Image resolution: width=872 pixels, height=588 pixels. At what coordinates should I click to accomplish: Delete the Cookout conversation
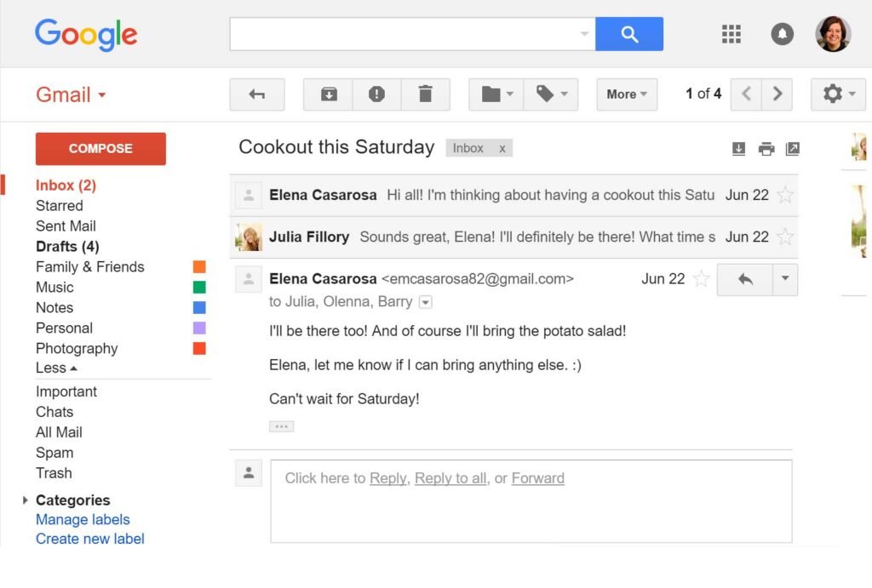tap(426, 94)
